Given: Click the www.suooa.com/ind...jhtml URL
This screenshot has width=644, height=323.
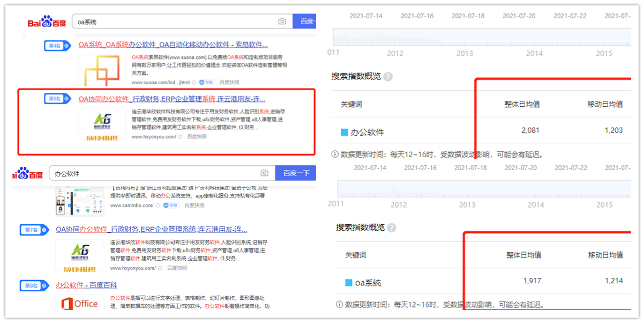Looking at the screenshot, I should pos(160,83).
